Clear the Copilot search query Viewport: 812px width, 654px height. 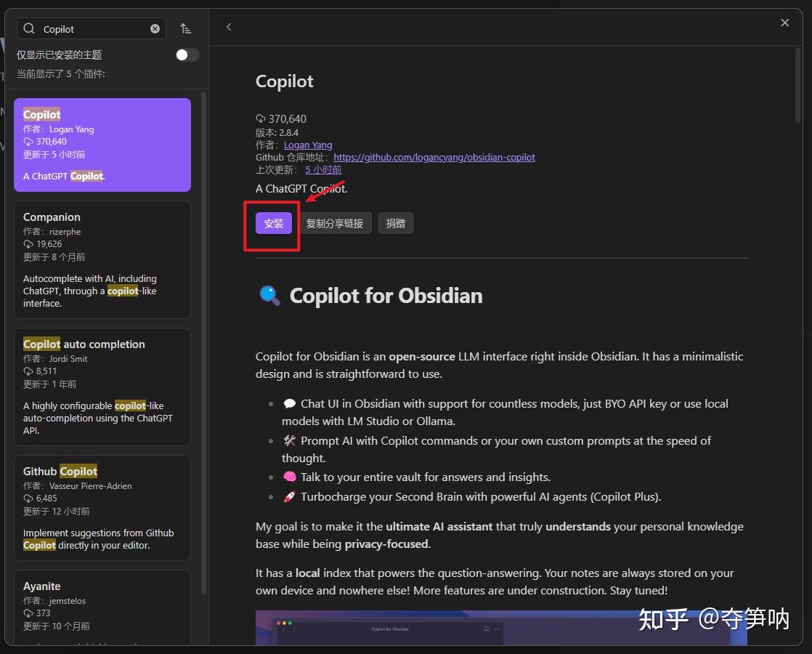coord(155,28)
